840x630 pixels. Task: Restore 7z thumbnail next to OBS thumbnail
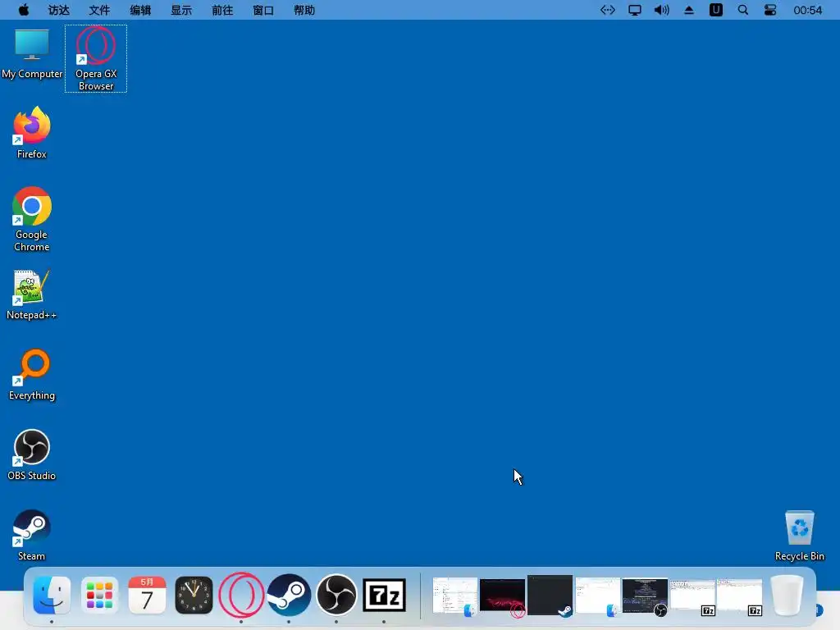point(692,596)
